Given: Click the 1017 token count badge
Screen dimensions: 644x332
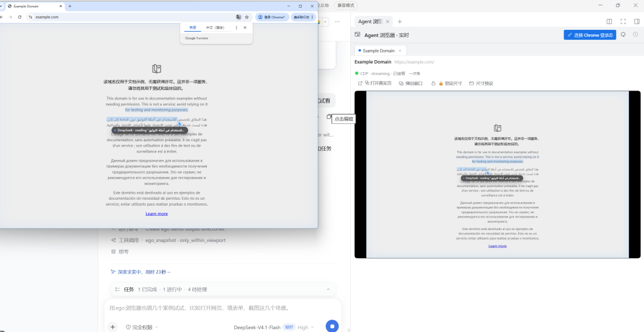Looking at the screenshot, I should click(289, 327).
